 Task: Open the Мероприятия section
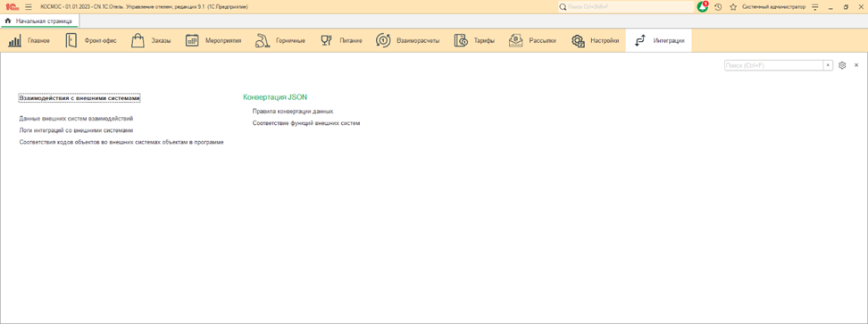(223, 41)
